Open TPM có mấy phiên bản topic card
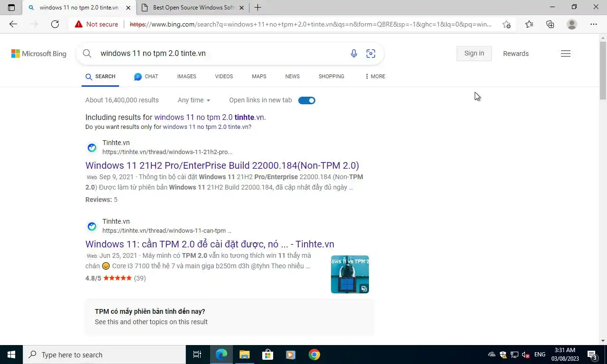 pos(230,317)
